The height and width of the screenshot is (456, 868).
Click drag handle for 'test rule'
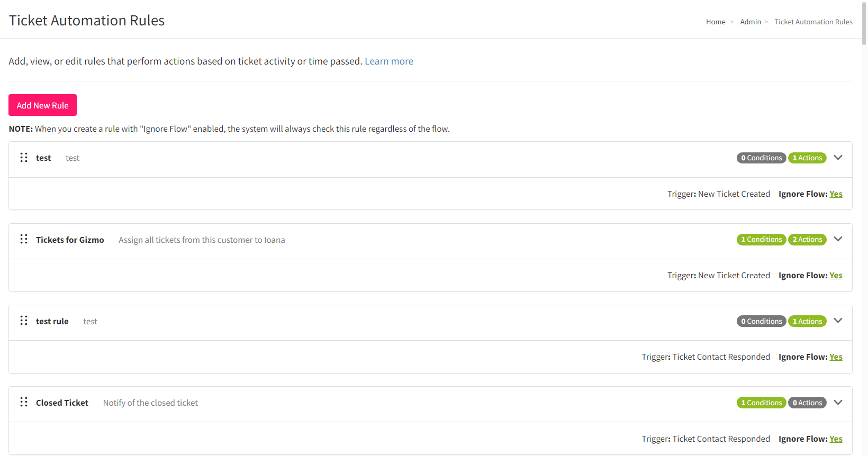pyautogui.click(x=24, y=321)
